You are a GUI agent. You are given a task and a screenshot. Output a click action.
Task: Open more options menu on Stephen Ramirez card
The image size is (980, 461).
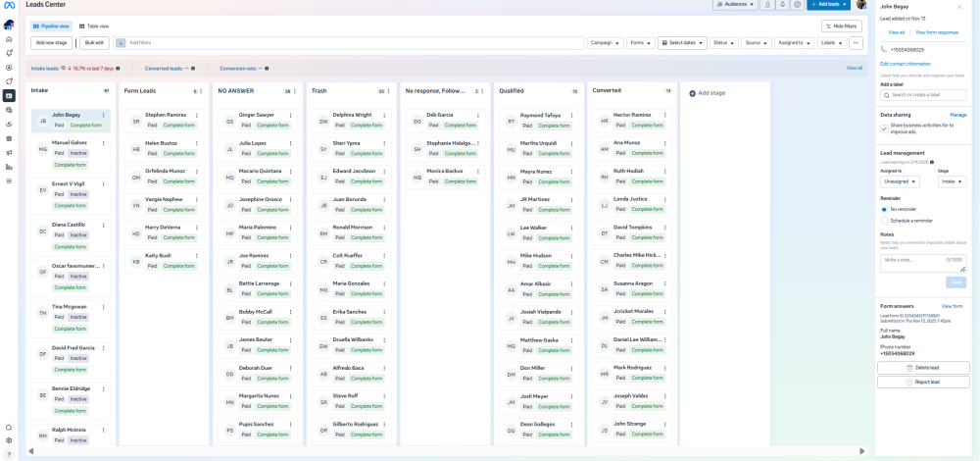pyautogui.click(x=197, y=116)
